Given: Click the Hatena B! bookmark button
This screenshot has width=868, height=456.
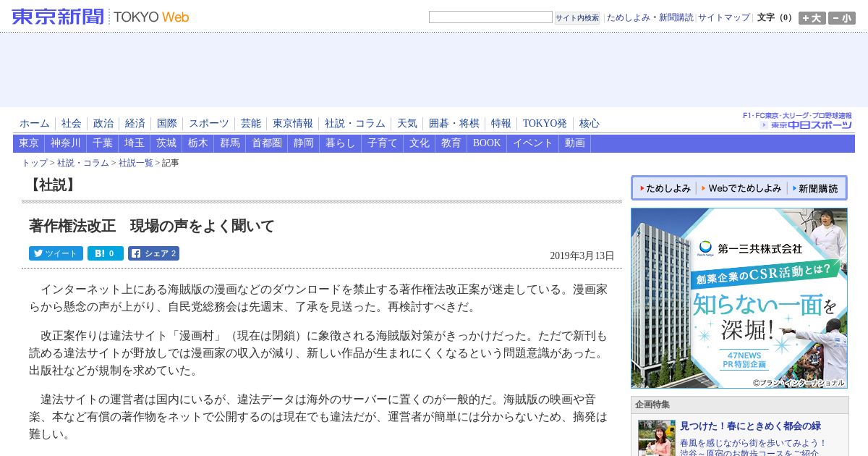Looking at the screenshot, I should 106,253.
